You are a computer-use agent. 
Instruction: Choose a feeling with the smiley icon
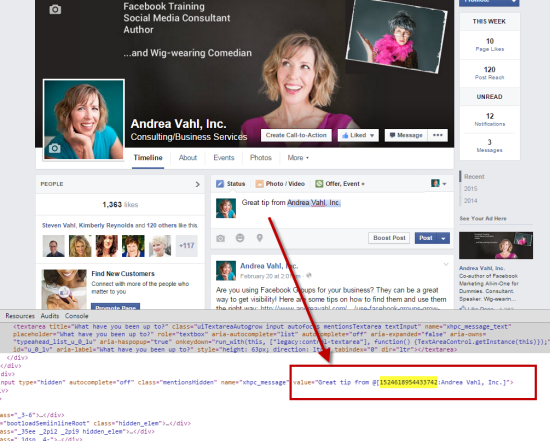click(240, 238)
